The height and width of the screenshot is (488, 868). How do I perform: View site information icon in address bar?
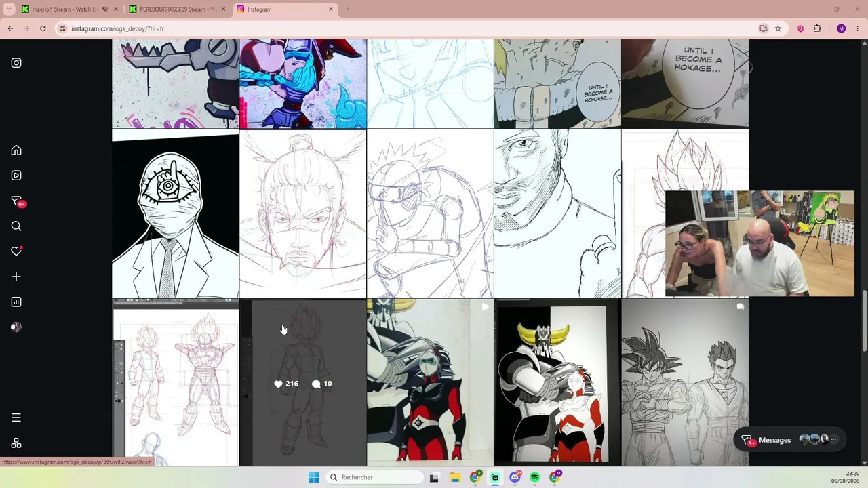62,28
